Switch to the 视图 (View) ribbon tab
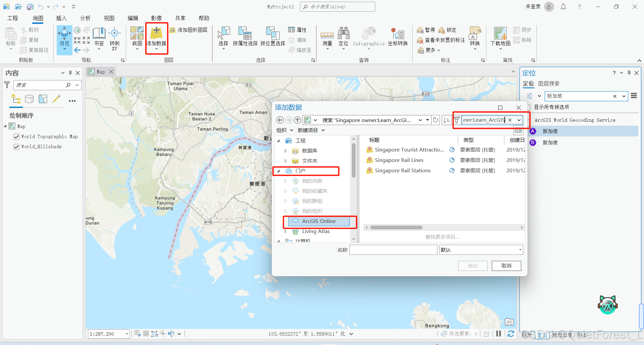The width and height of the screenshot is (644, 345). click(x=109, y=18)
